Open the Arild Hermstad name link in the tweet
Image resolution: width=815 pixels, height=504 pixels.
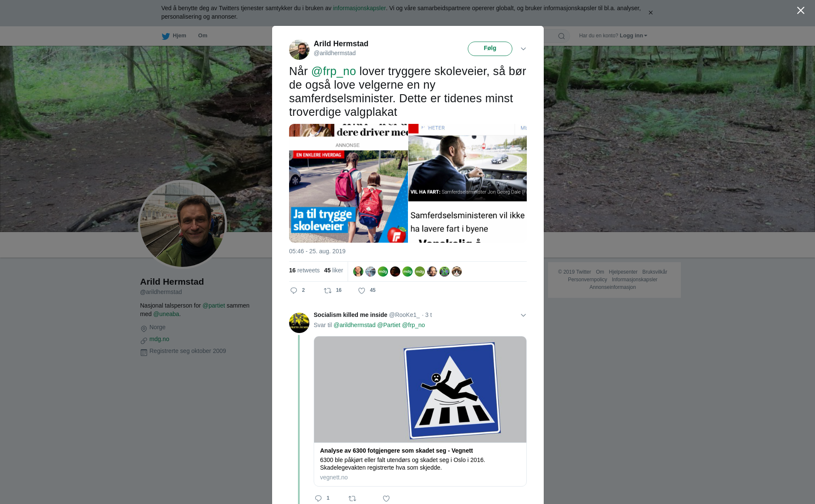tap(341, 44)
